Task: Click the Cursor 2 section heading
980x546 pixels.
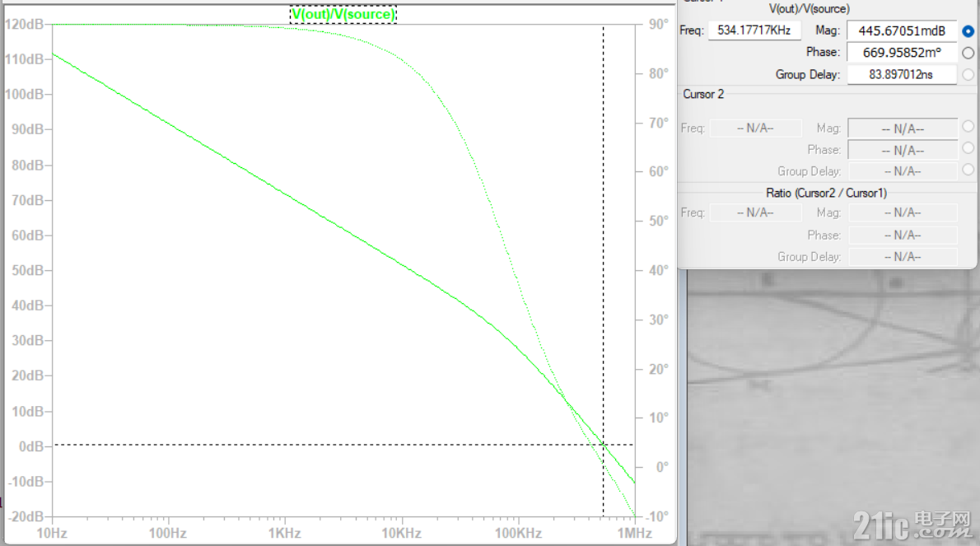Action: tap(703, 95)
